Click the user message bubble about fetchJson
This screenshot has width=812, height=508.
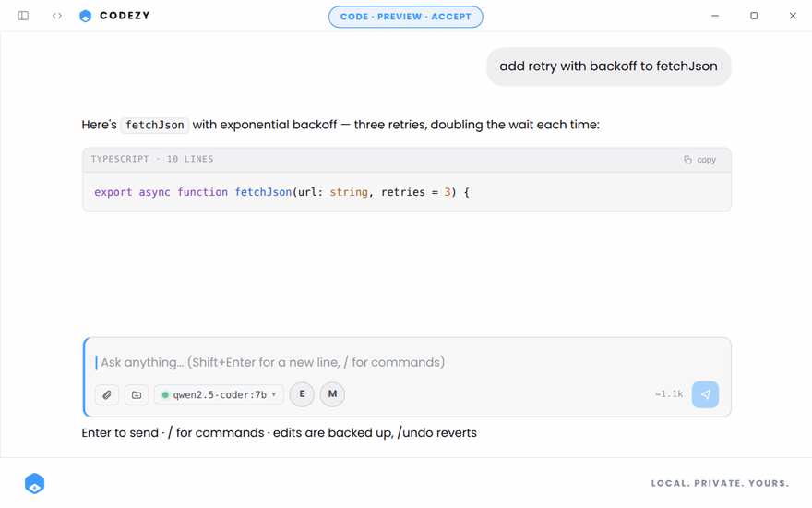[x=608, y=67]
